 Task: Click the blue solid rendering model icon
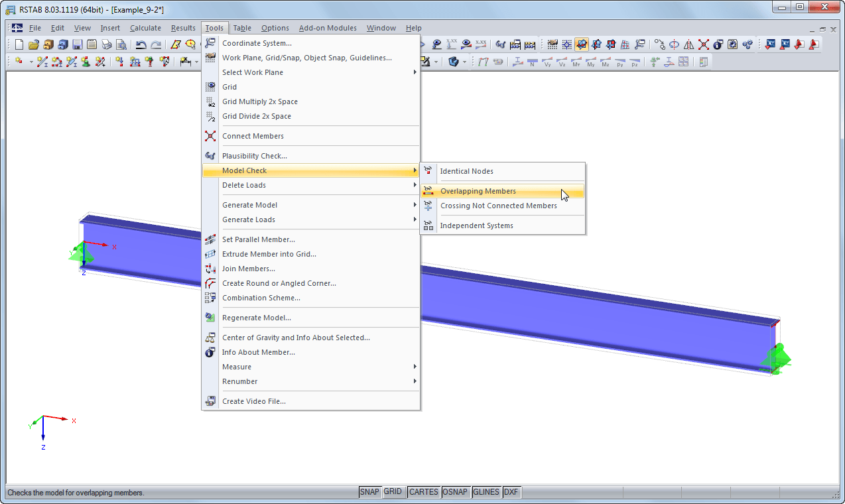point(454,61)
